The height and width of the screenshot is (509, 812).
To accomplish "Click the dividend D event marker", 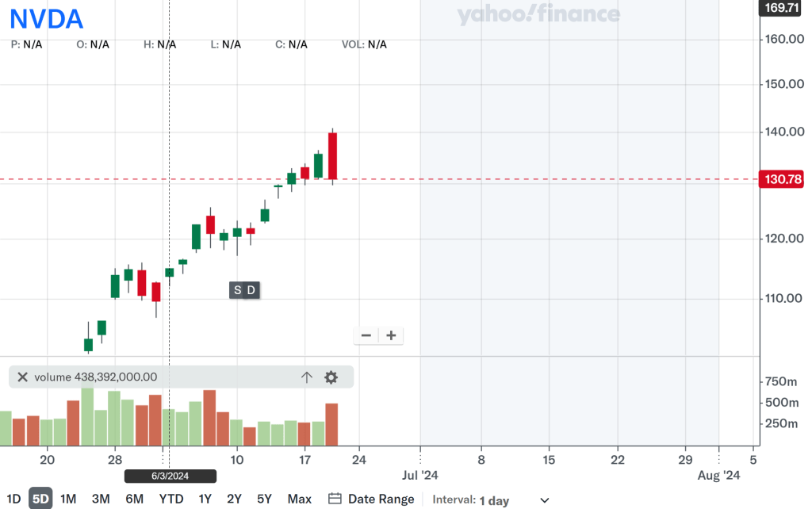I will pyautogui.click(x=251, y=290).
